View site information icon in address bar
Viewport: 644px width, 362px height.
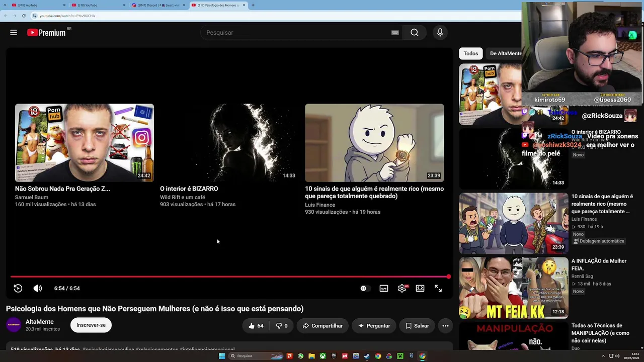(35, 16)
